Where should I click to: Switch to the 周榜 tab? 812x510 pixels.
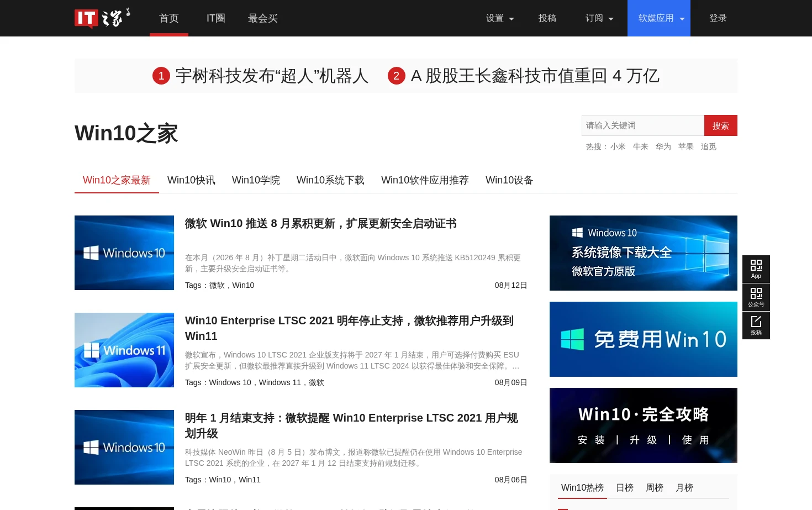pos(655,487)
